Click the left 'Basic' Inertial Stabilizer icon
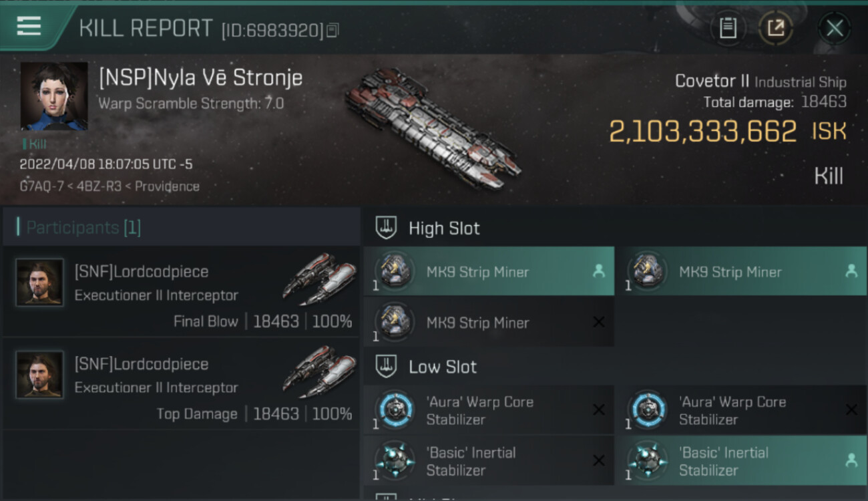Image resolution: width=868 pixels, height=501 pixels. (x=395, y=460)
